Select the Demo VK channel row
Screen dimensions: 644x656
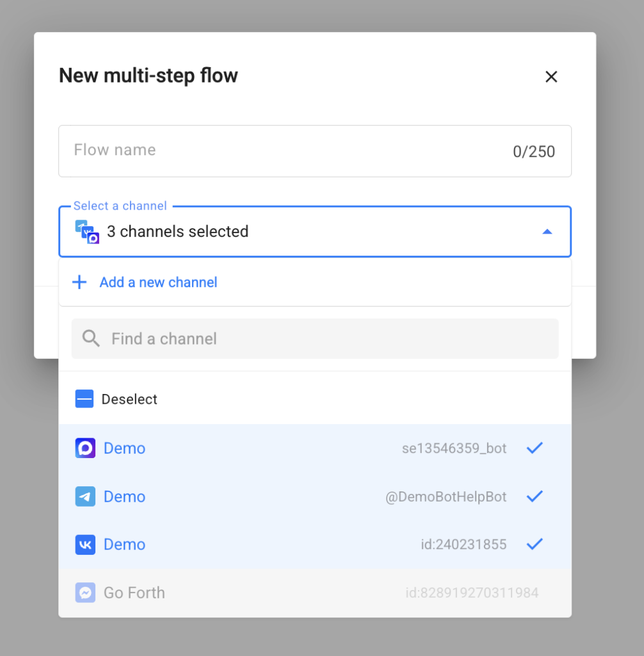pyautogui.click(x=315, y=545)
